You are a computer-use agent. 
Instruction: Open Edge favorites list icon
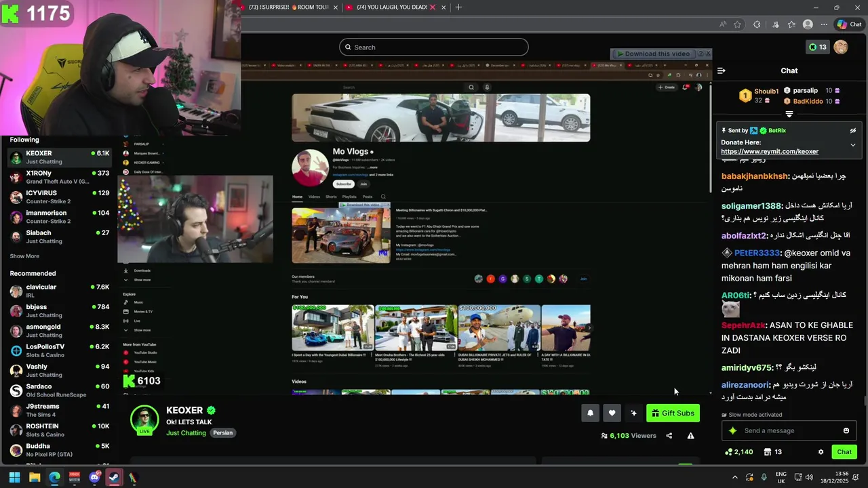tap(791, 24)
